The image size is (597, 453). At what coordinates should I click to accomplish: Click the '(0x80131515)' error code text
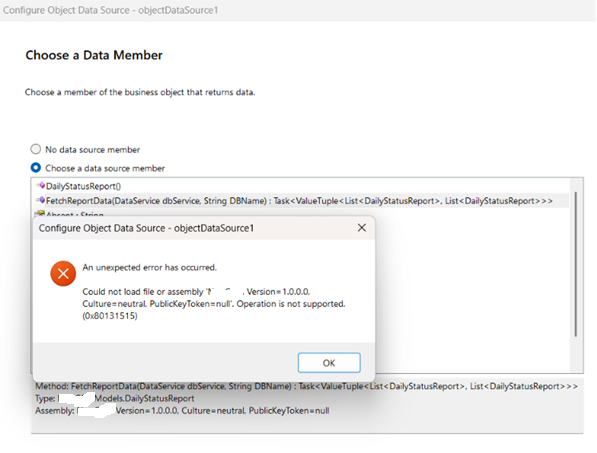click(x=110, y=316)
